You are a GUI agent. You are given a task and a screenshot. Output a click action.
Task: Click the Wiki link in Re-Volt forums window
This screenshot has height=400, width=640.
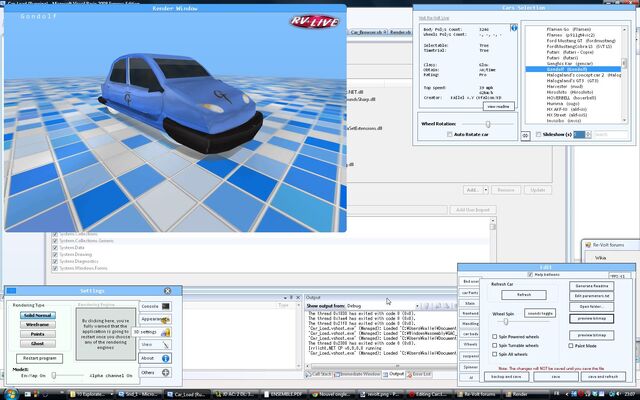pyautogui.click(x=600, y=258)
